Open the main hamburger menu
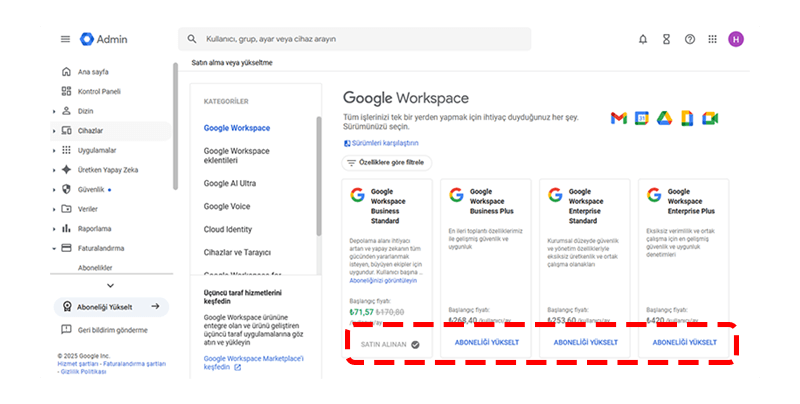 tap(65, 39)
